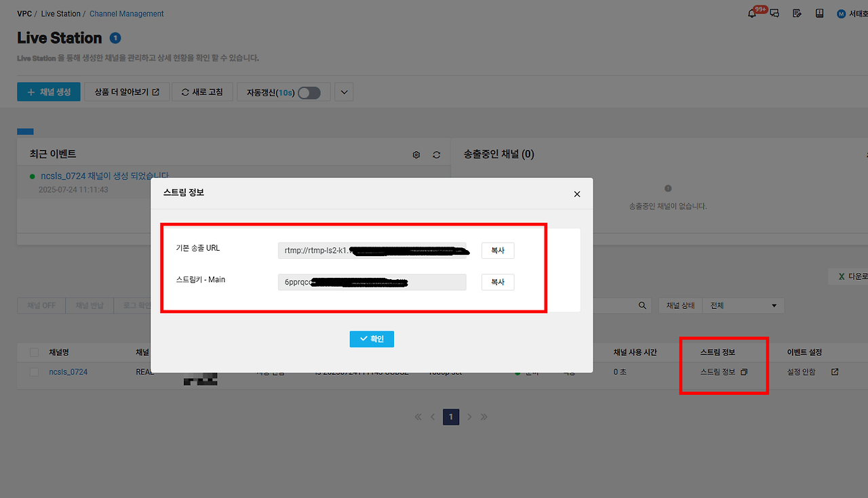Open the chat messages icon in header
This screenshot has height=498, width=868.
point(773,13)
